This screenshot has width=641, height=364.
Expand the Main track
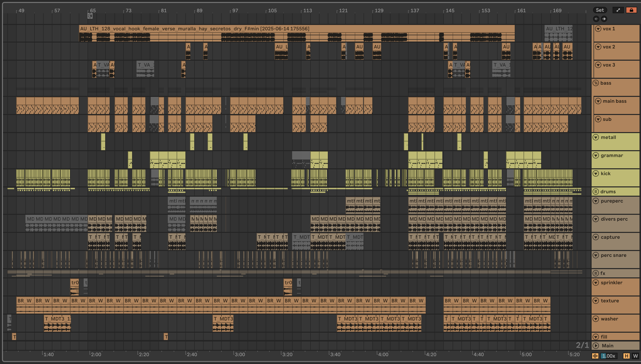point(596,346)
